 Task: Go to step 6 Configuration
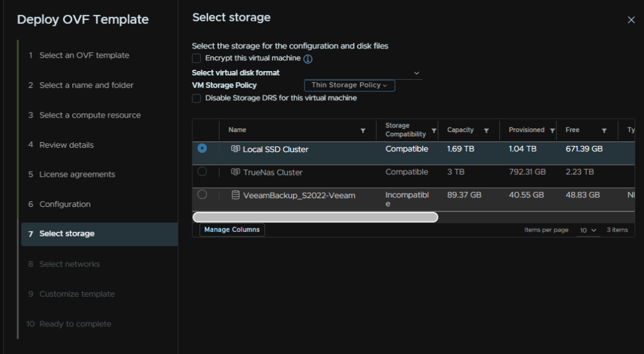tap(65, 204)
